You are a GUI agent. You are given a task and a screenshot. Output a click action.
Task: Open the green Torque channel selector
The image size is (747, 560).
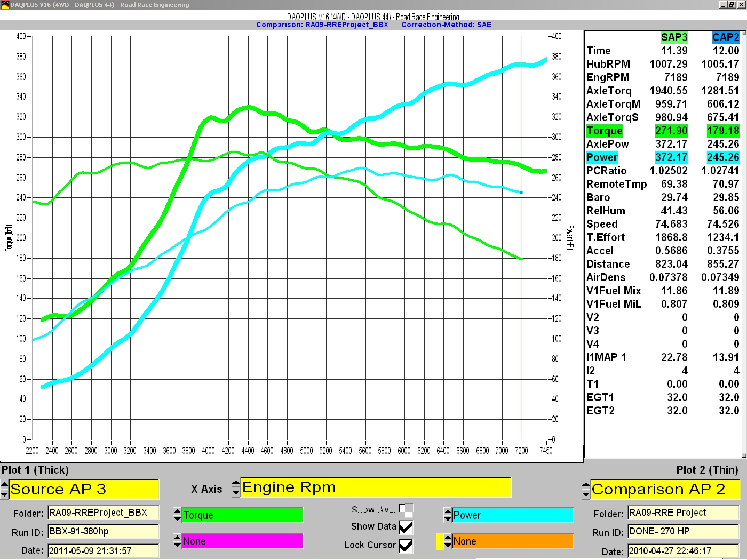pyautogui.click(x=242, y=515)
